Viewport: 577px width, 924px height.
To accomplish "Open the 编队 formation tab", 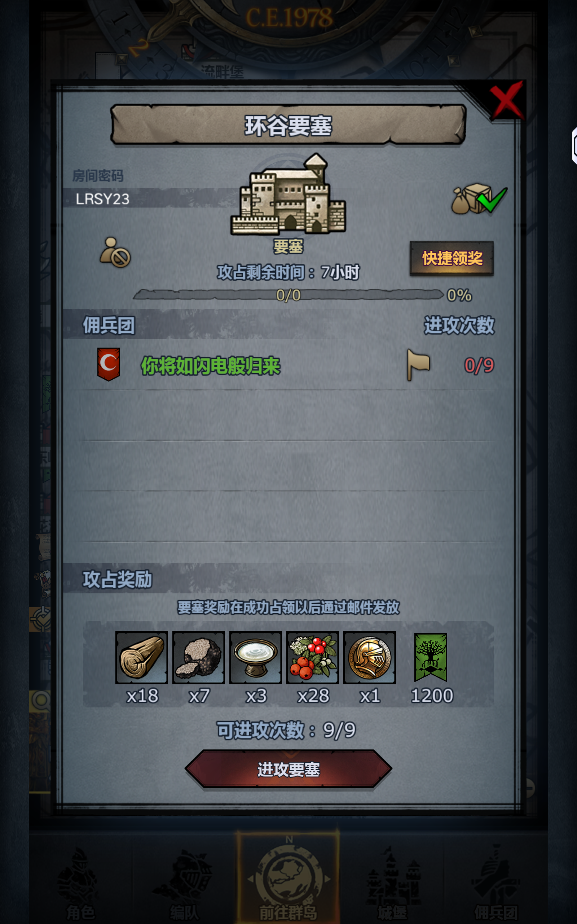I will [x=184, y=883].
